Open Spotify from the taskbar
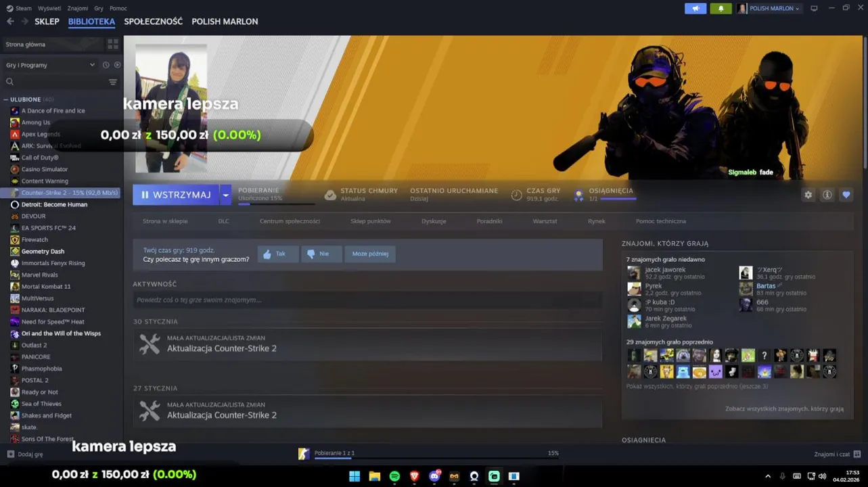 pyautogui.click(x=394, y=476)
